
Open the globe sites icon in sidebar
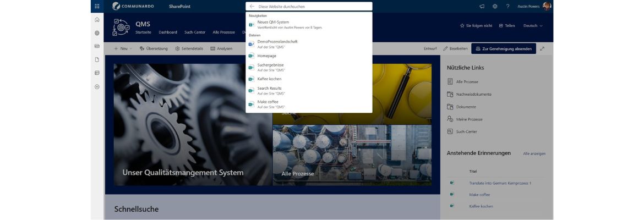pyautogui.click(x=97, y=33)
